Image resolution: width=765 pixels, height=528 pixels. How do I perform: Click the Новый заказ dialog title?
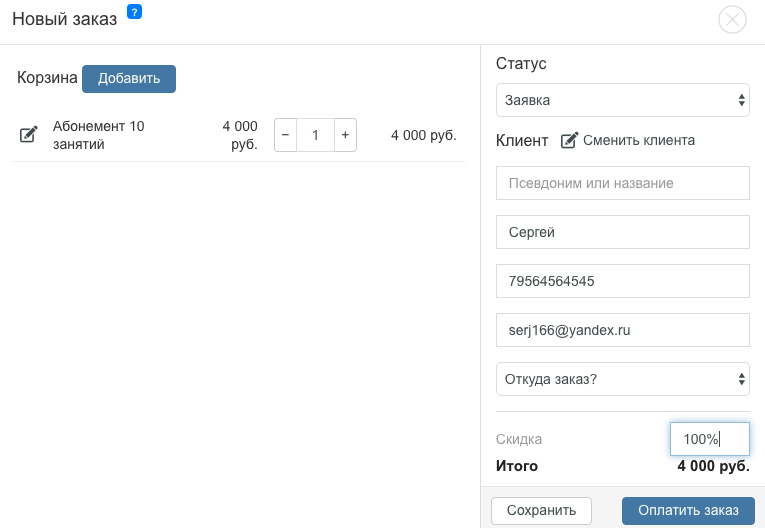[64, 19]
